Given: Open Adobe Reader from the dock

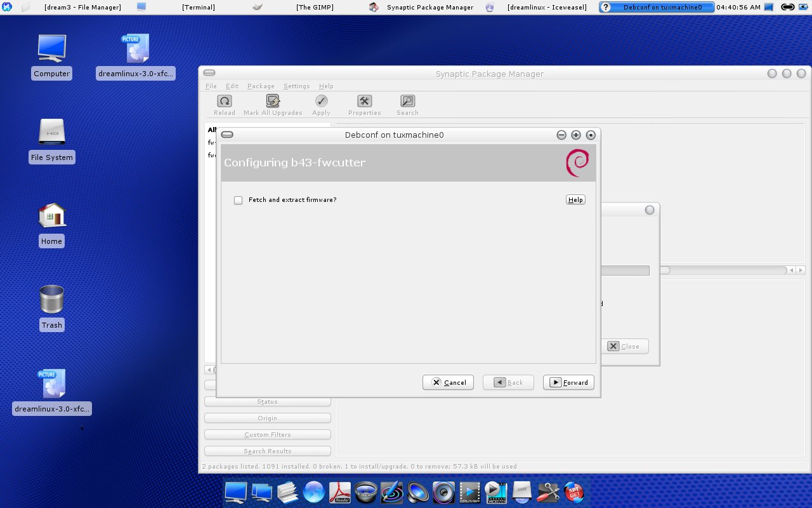Looking at the screenshot, I should click(x=340, y=492).
